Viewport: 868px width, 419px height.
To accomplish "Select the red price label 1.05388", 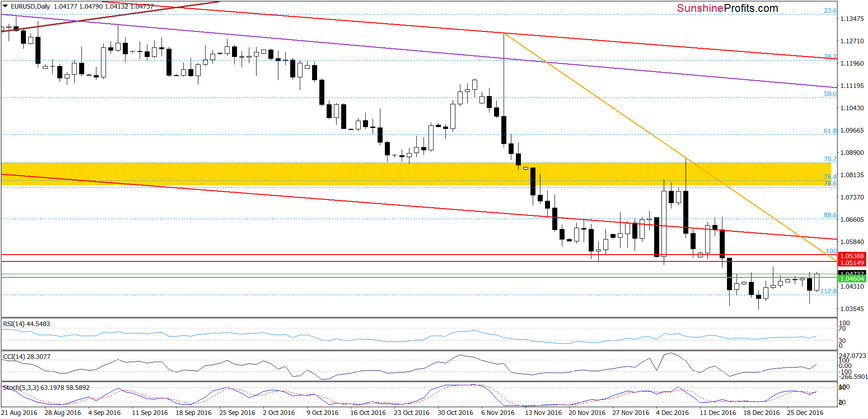I will [x=852, y=256].
